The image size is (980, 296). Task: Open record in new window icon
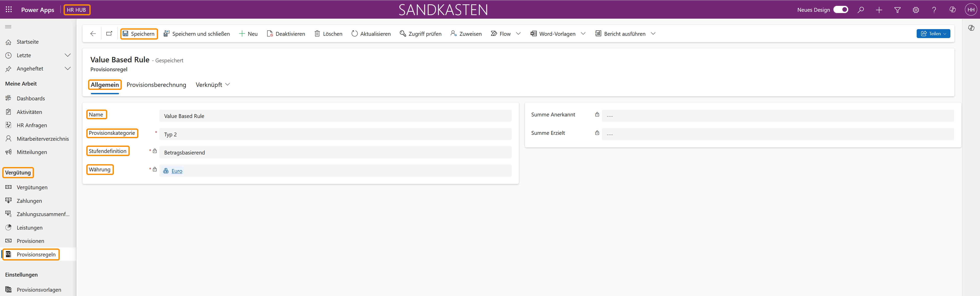tap(109, 33)
